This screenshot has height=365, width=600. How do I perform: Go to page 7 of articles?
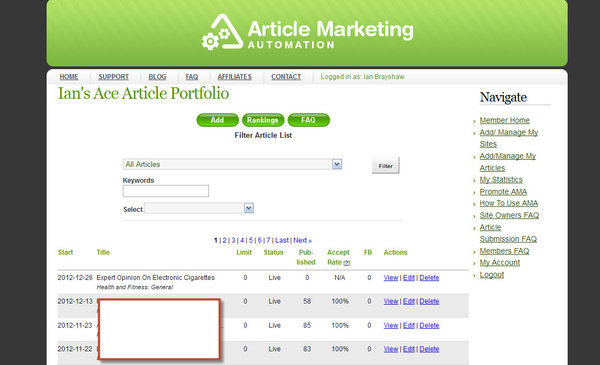click(268, 240)
